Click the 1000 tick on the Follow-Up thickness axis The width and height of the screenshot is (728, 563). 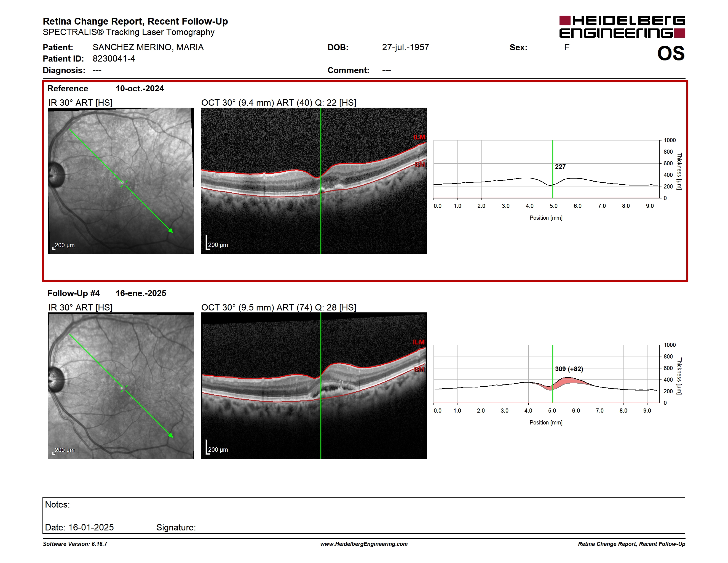670,345
